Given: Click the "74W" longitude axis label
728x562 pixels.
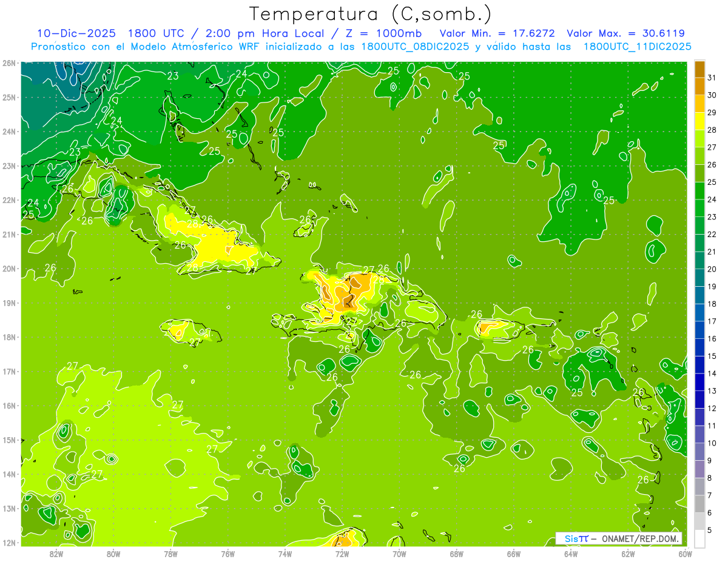Looking at the screenshot, I should point(285,554).
